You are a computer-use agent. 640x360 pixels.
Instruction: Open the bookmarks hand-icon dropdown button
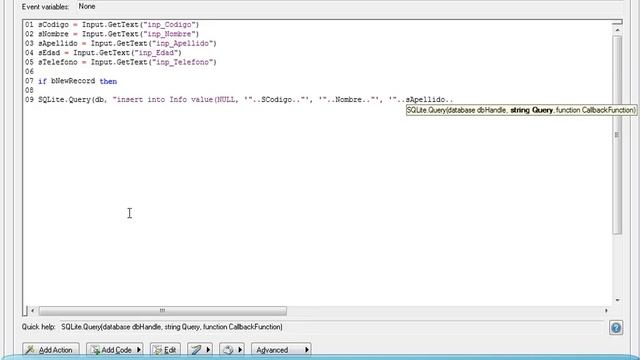click(x=232, y=350)
